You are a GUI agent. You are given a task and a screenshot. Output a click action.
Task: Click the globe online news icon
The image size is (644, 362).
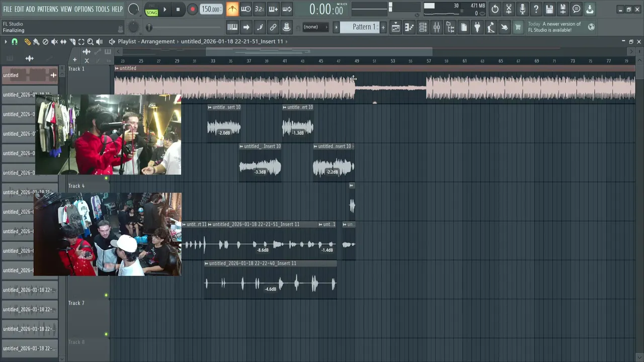(591, 27)
